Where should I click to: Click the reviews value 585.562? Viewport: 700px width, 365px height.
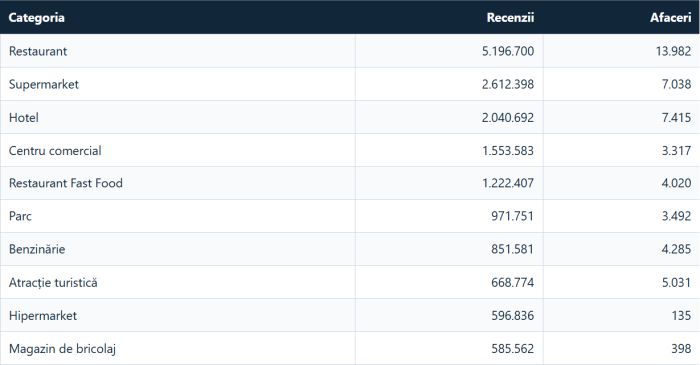pyautogui.click(x=512, y=348)
